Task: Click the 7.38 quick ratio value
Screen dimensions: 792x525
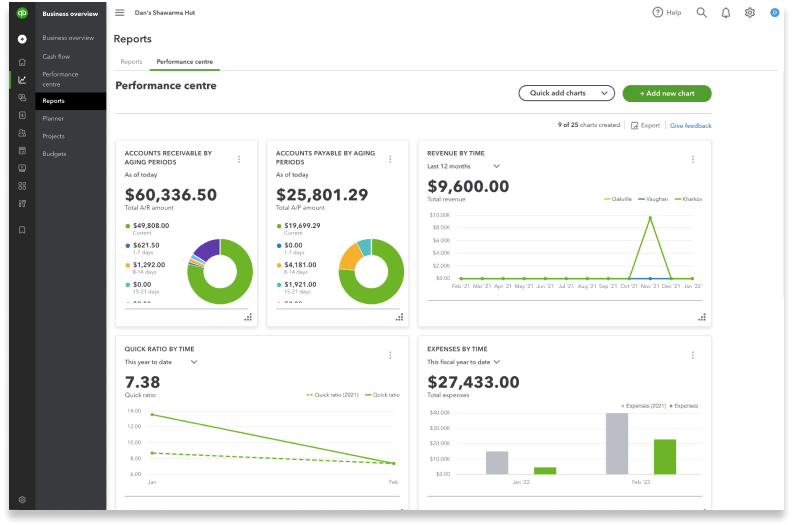Action: 142,382
